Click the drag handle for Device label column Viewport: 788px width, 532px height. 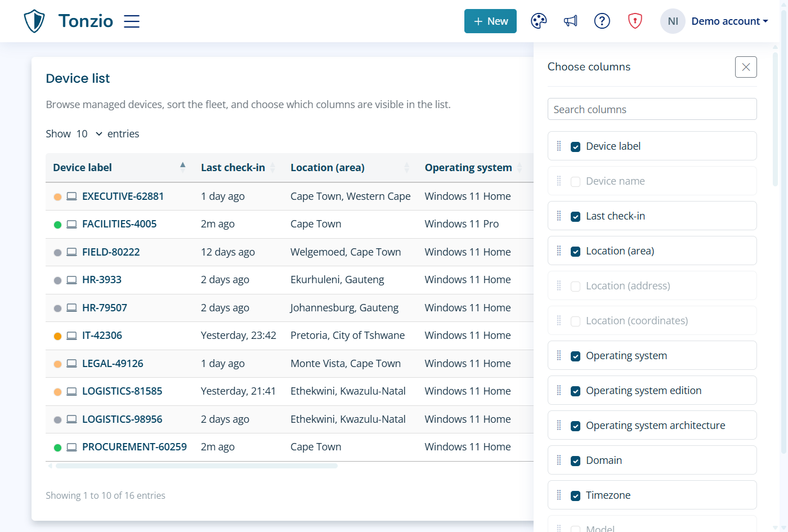[559, 146]
